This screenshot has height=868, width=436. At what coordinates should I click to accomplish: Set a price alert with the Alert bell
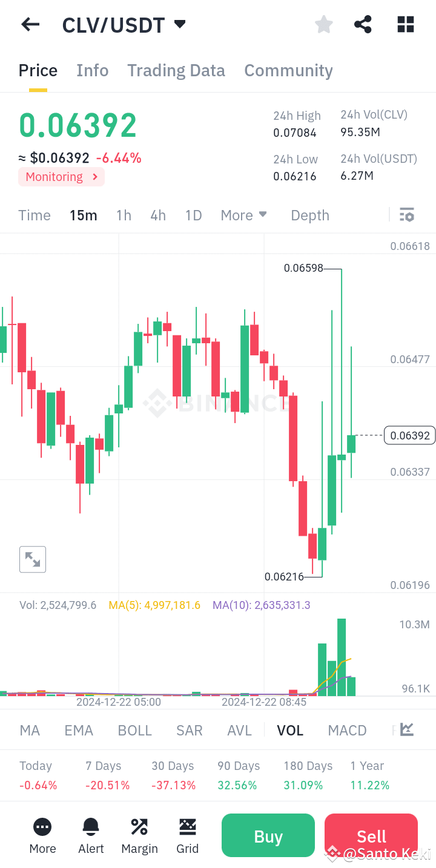(91, 835)
